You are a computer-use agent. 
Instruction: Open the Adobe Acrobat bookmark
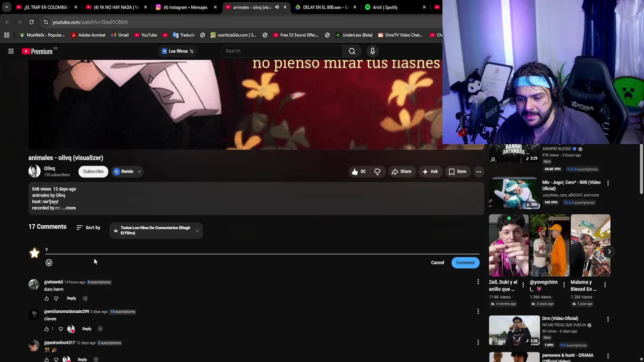point(89,35)
